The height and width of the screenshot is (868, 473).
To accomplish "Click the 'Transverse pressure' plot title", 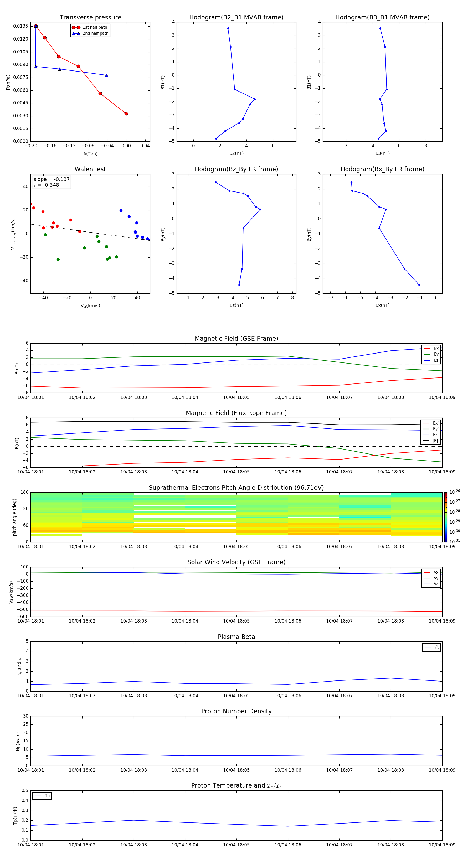I will (x=90, y=18).
